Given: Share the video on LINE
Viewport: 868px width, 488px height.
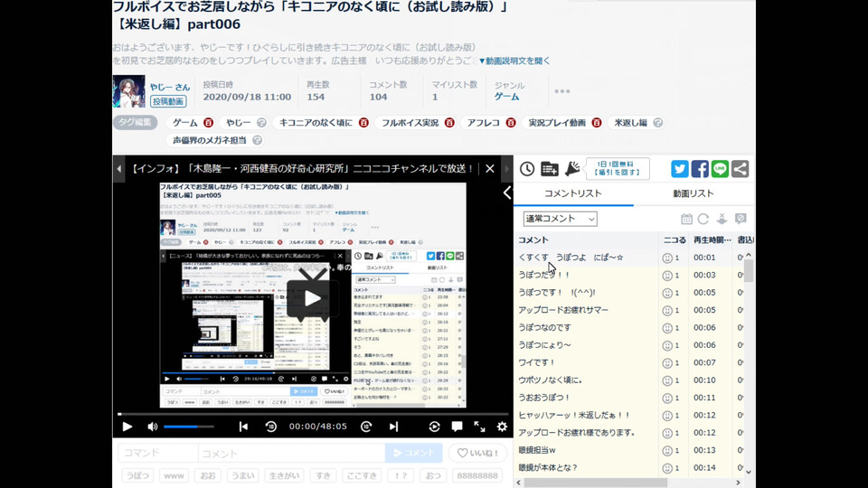Looking at the screenshot, I should [720, 169].
